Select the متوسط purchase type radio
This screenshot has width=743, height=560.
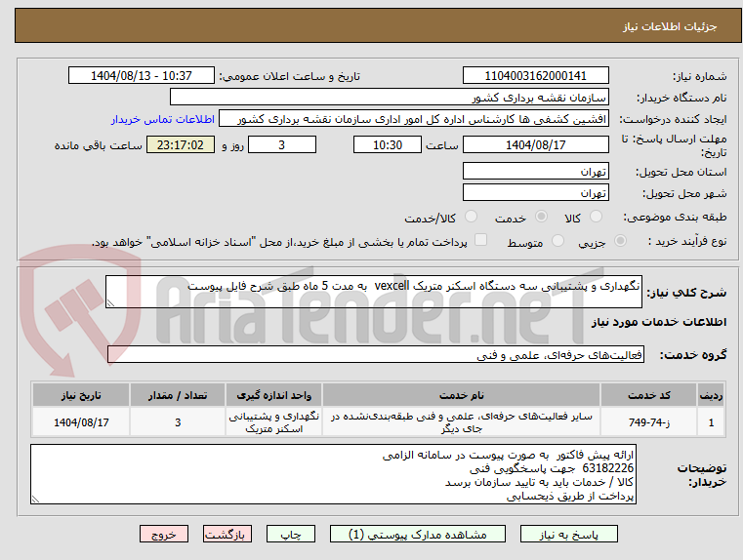click(558, 241)
